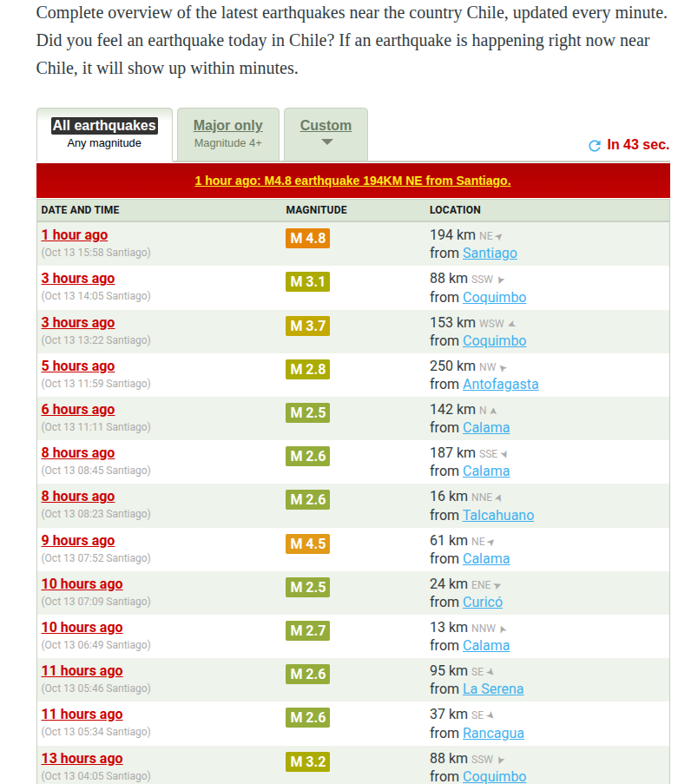Follow the Calama link in 187 km row
The width and height of the screenshot is (678, 784).
[x=486, y=471]
